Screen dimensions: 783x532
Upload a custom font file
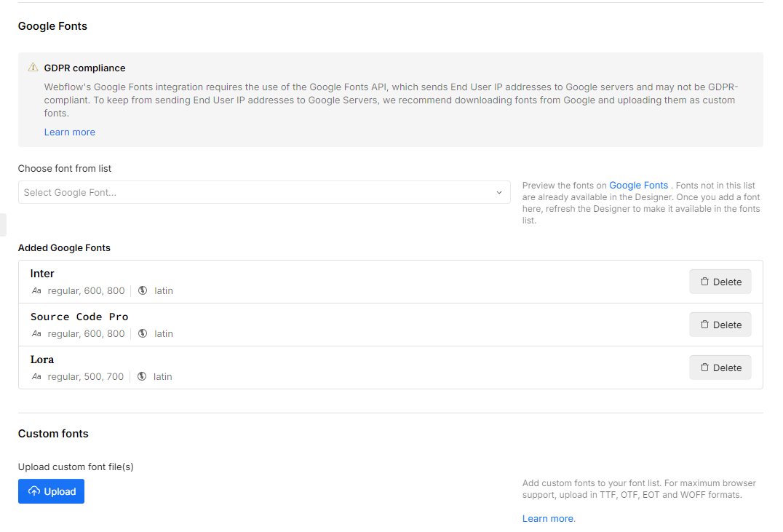tap(52, 491)
